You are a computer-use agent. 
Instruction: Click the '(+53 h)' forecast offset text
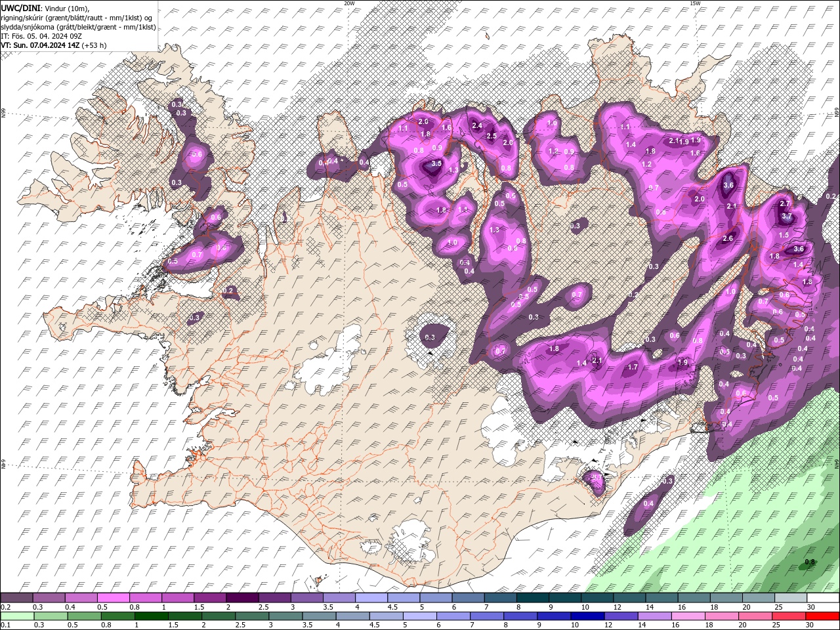point(94,45)
